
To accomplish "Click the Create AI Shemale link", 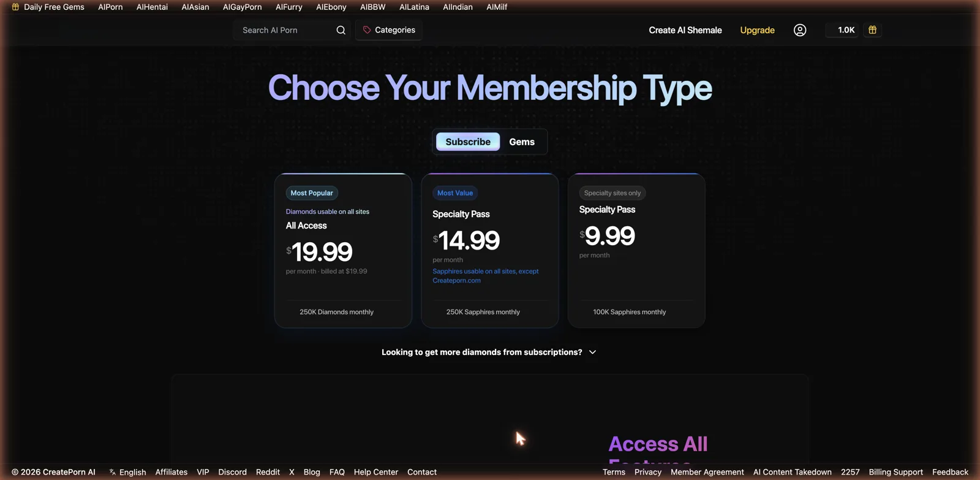I will pos(685,30).
